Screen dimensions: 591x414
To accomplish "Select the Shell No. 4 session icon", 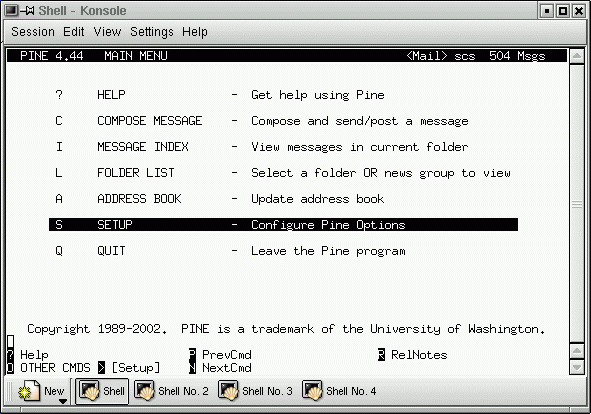I will click(x=312, y=391).
